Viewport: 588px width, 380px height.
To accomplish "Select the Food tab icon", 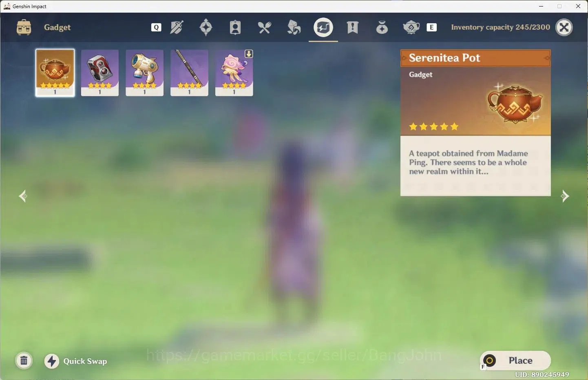I will click(x=265, y=27).
